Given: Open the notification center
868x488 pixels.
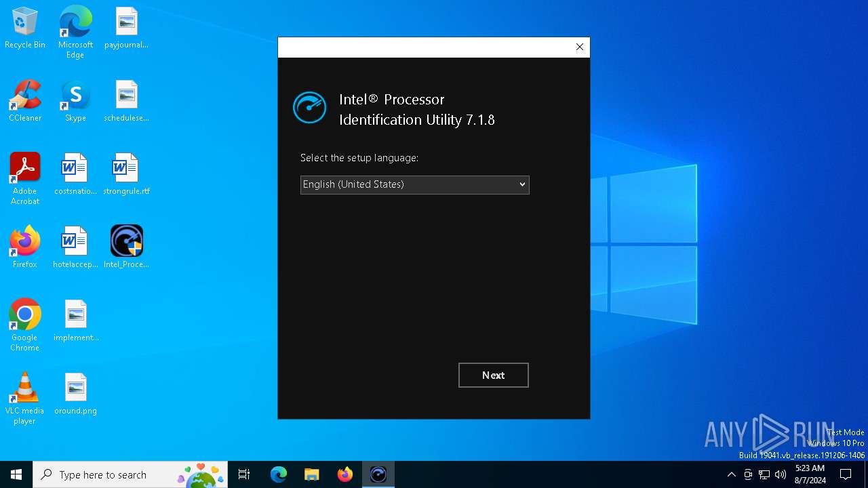Looking at the screenshot, I should 846,474.
